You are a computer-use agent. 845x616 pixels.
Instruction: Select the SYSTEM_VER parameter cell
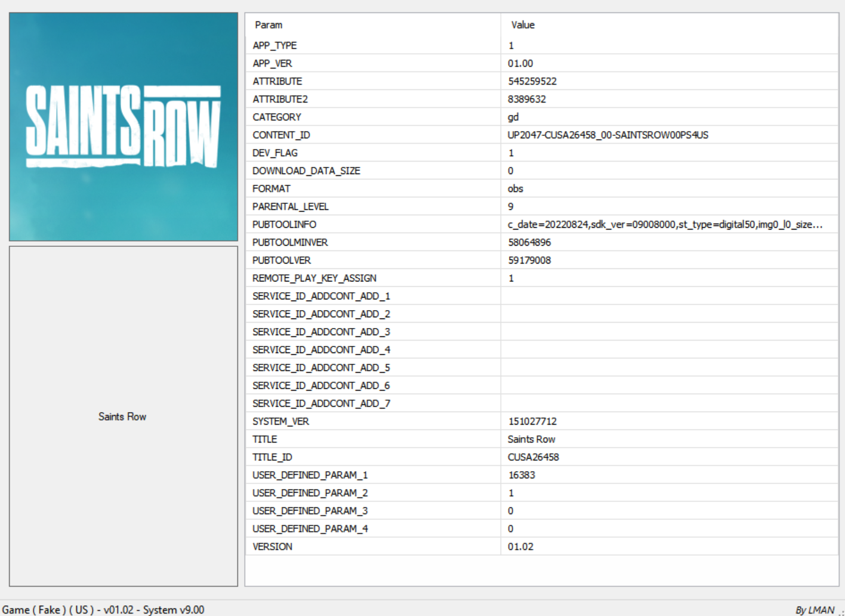373,421
